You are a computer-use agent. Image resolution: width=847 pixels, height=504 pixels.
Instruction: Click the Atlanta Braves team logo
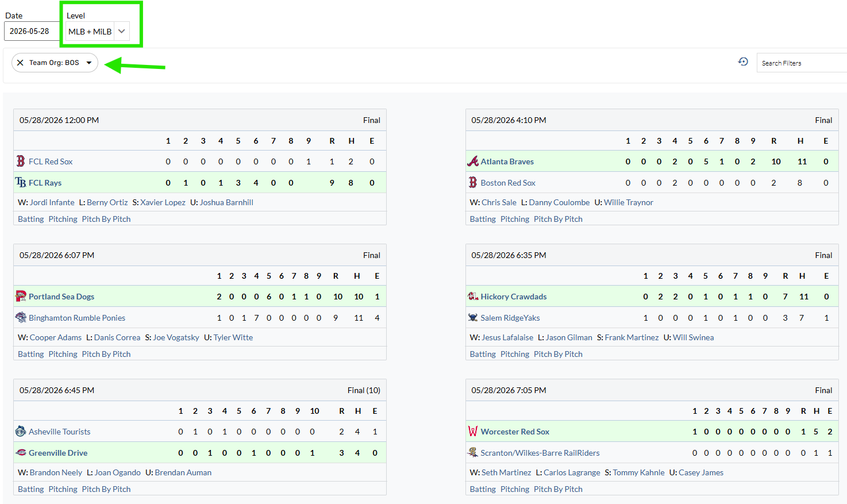473,161
